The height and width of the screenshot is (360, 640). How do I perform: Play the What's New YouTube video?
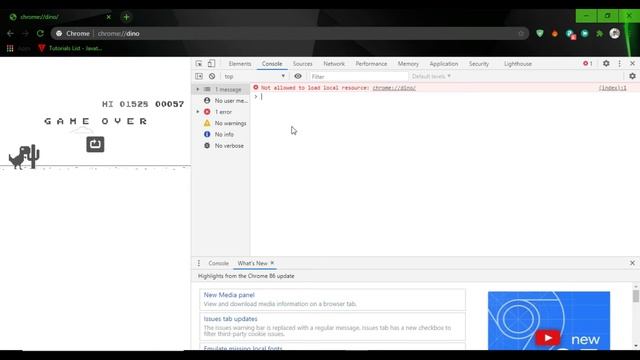[x=548, y=338]
